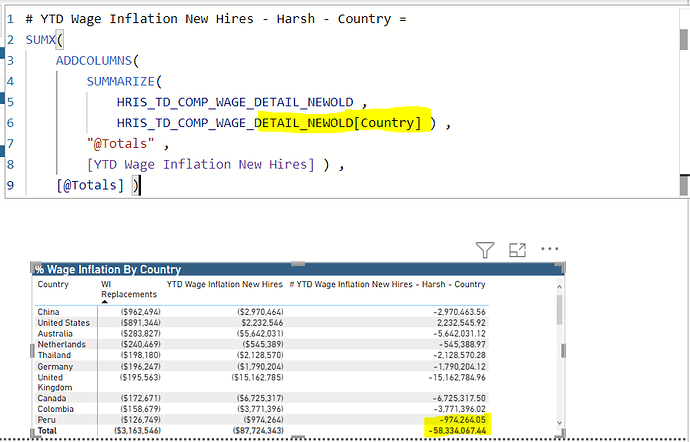Viewport: 690px width, 442px height.
Task: Sort by YTD Wage Inflation New Hires header
Action: coord(224,284)
